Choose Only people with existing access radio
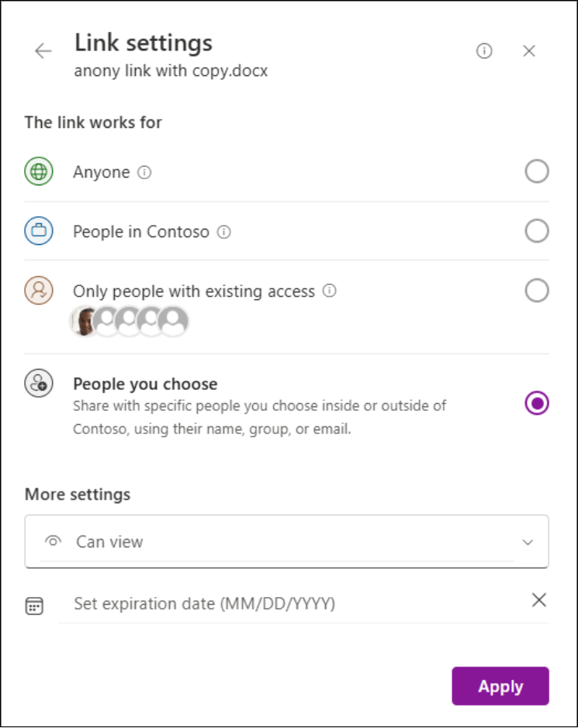The width and height of the screenshot is (578, 728). [537, 291]
